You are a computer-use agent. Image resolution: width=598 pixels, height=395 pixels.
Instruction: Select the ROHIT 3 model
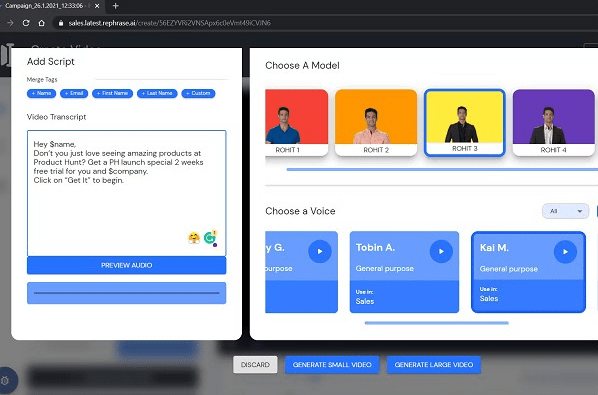(x=465, y=122)
